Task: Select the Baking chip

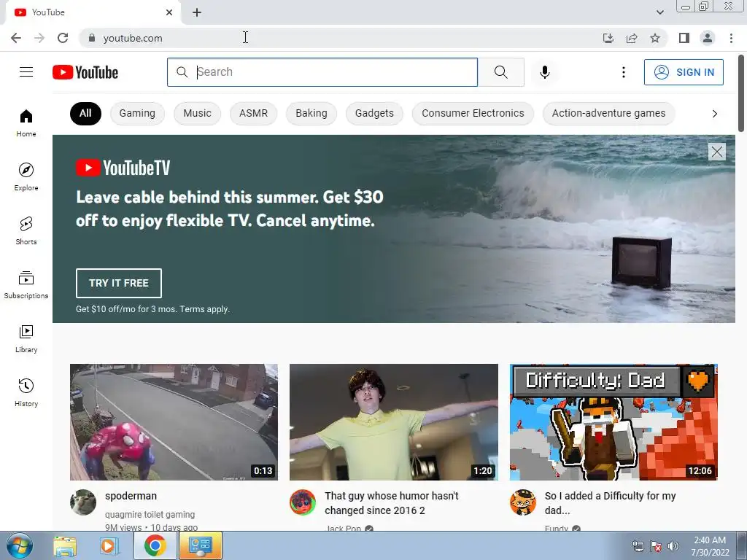Action: click(x=311, y=113)
